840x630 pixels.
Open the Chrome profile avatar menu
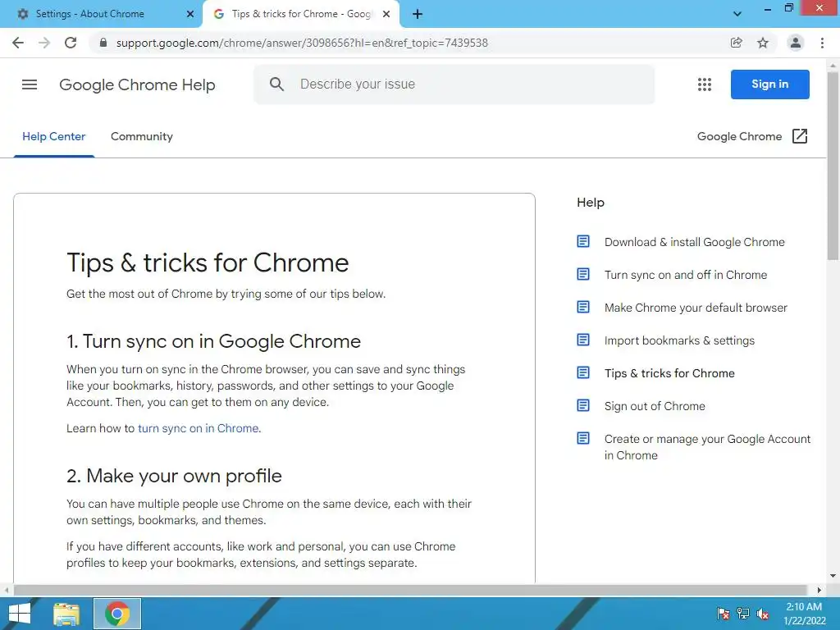(x=796, y=43)
